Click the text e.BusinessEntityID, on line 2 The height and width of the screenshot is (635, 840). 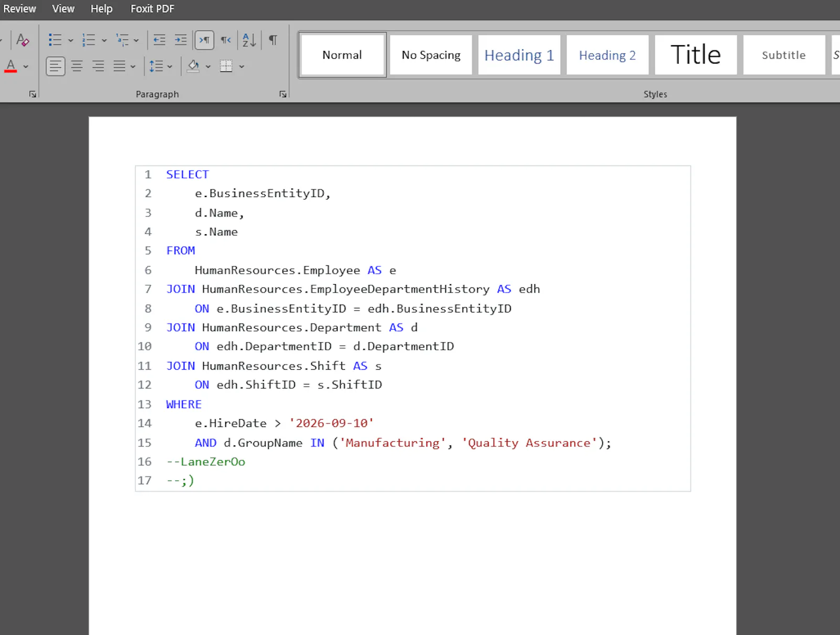click(263, 194)
